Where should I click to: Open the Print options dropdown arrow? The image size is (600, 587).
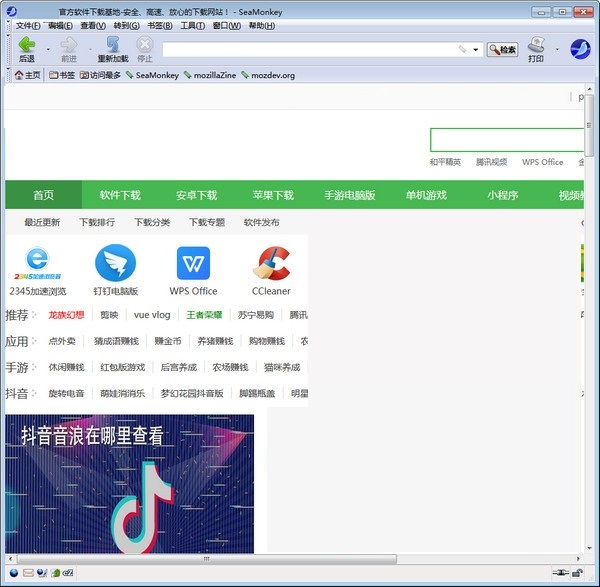557,49
